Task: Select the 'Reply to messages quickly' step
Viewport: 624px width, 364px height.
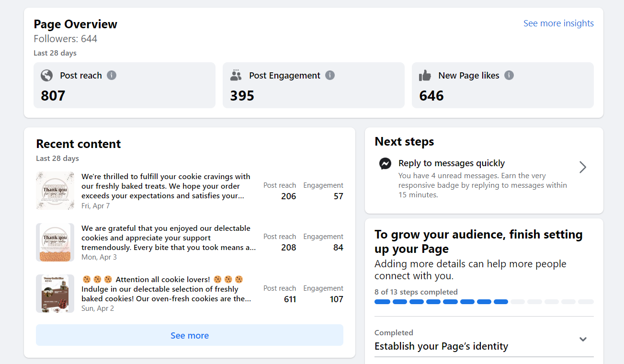Action: (452, 163)
